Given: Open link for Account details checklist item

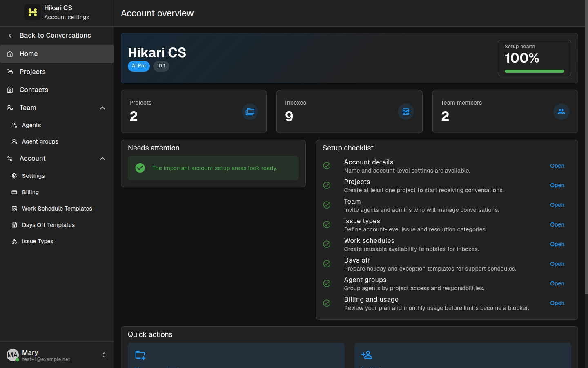Looking at the screenshot, I should 557,166.
